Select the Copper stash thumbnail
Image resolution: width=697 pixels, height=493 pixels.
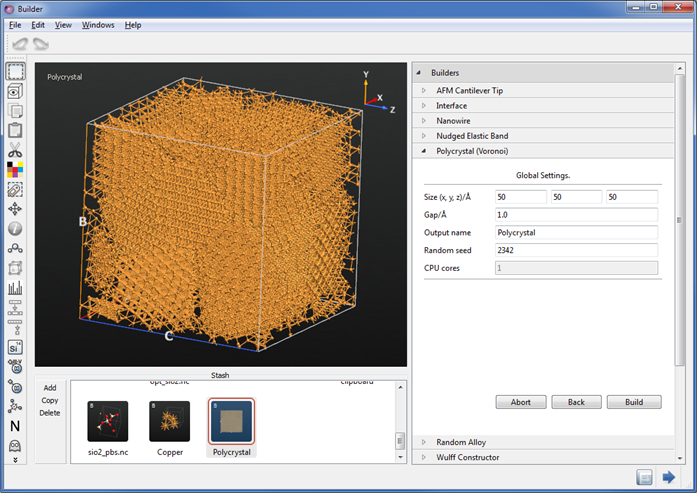(x=169, y=421)
